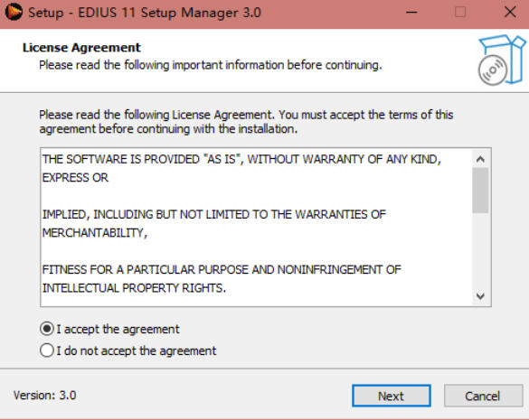Click the 'Version: 3.0' label

tap(45, 395)
